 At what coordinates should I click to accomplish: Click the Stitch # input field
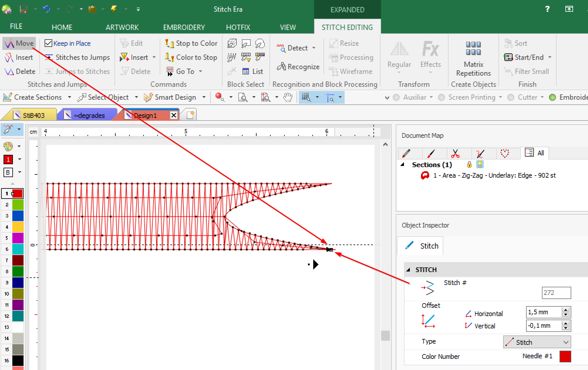tap(556, 293)
